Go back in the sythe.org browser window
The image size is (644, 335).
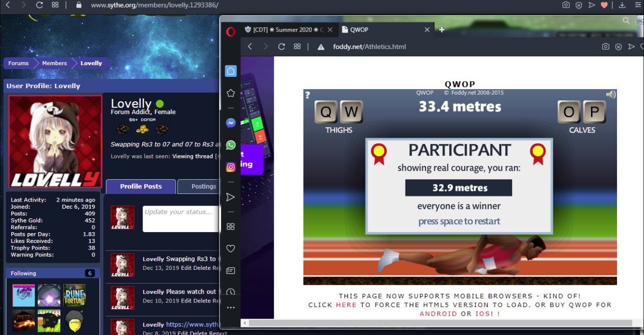(8, 5)
